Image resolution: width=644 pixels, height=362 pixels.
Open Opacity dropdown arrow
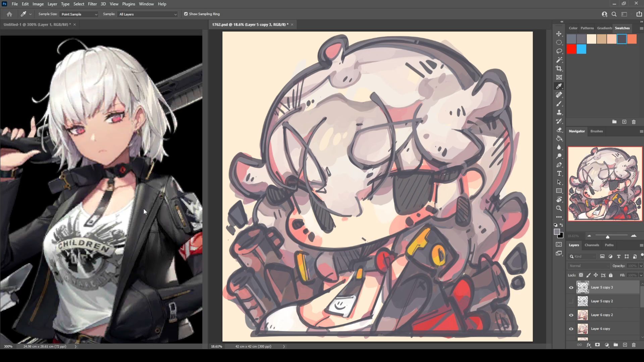(x=641, y=266)
